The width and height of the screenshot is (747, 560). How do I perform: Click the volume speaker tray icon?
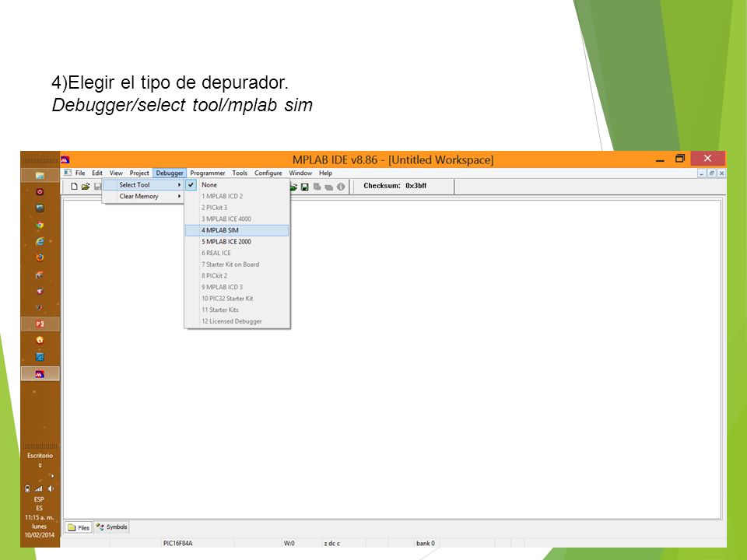51,488
